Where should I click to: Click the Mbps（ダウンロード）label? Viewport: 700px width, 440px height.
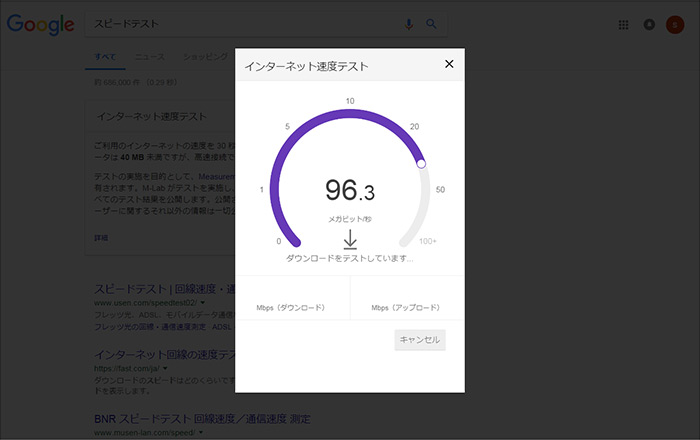291,307
